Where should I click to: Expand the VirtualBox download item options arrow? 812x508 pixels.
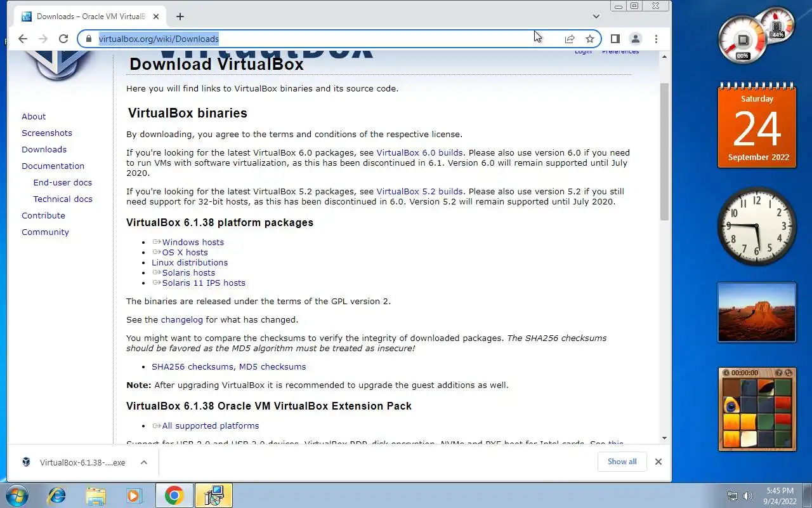(x=144, y=462)
